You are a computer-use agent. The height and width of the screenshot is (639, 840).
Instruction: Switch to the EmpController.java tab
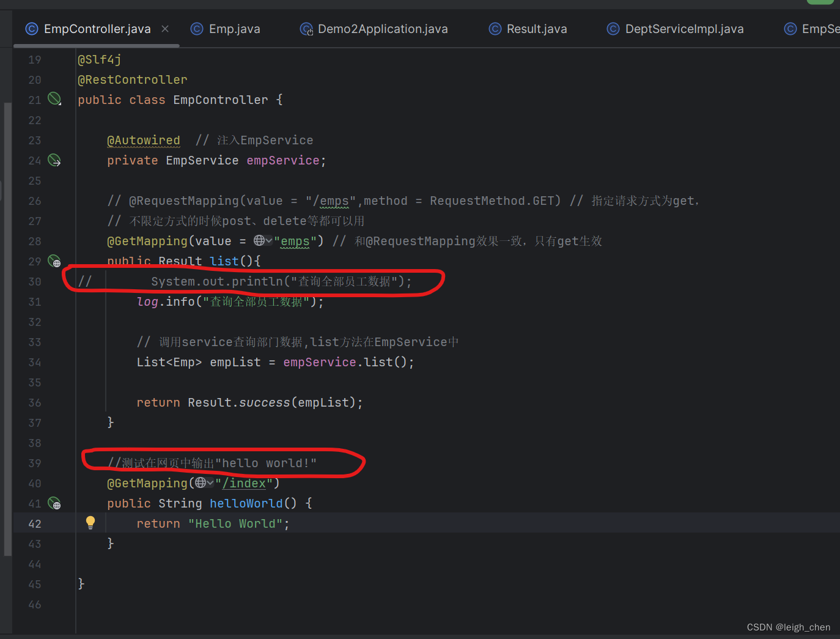(x=97, y=29)
